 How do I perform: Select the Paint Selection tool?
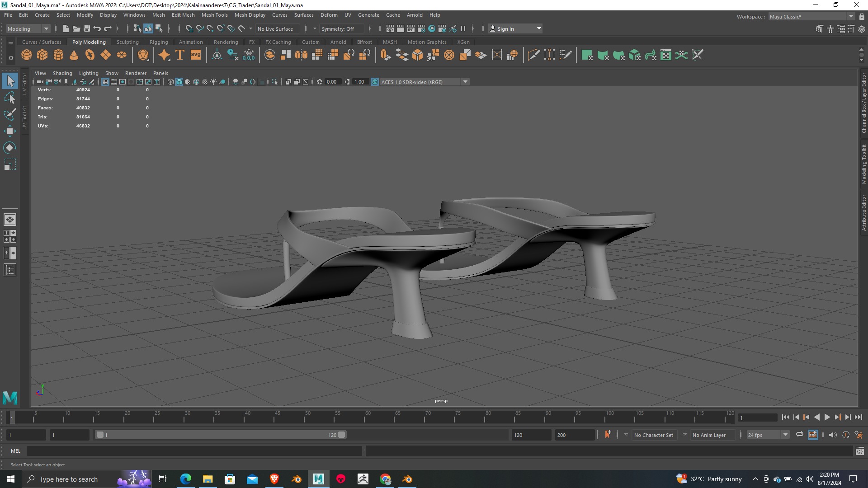10,114
